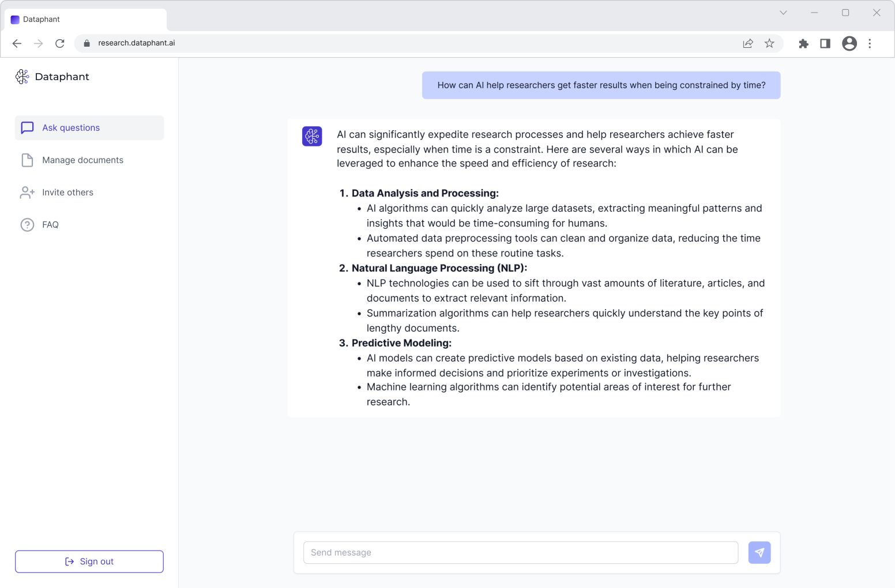Image resolution: width=895 pixels, height=588 pixels.
Task: Open the browser profile avatar
Action: point(849,43)
